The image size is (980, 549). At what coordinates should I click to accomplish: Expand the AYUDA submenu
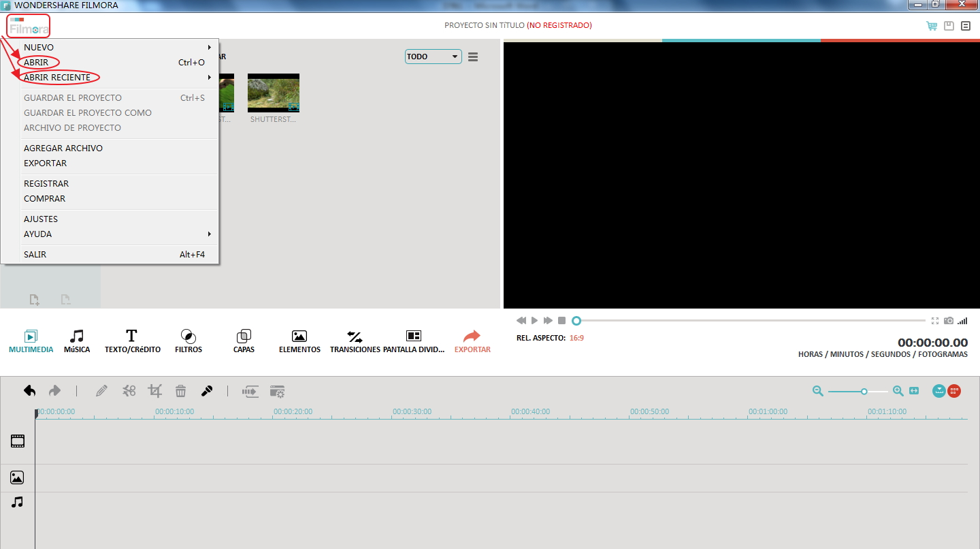[110, 234]
